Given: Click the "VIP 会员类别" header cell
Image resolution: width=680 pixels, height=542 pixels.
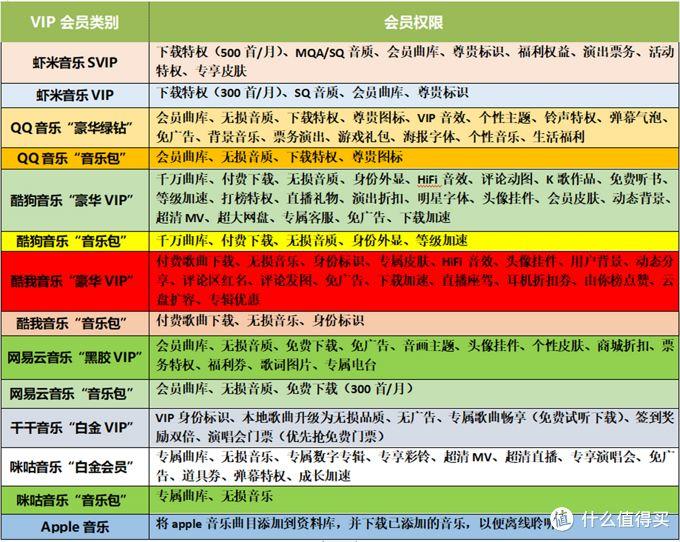Looking at the screenshot, I should (x=75, y=22).
